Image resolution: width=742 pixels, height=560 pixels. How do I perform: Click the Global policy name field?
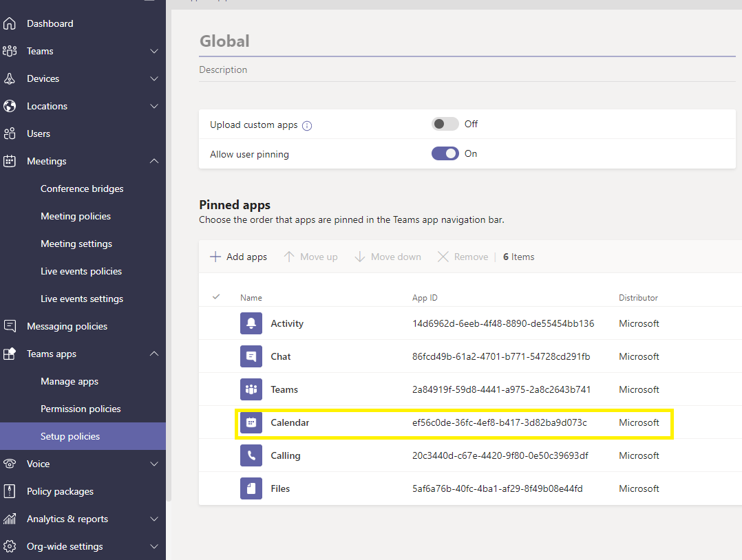[467, 41]
